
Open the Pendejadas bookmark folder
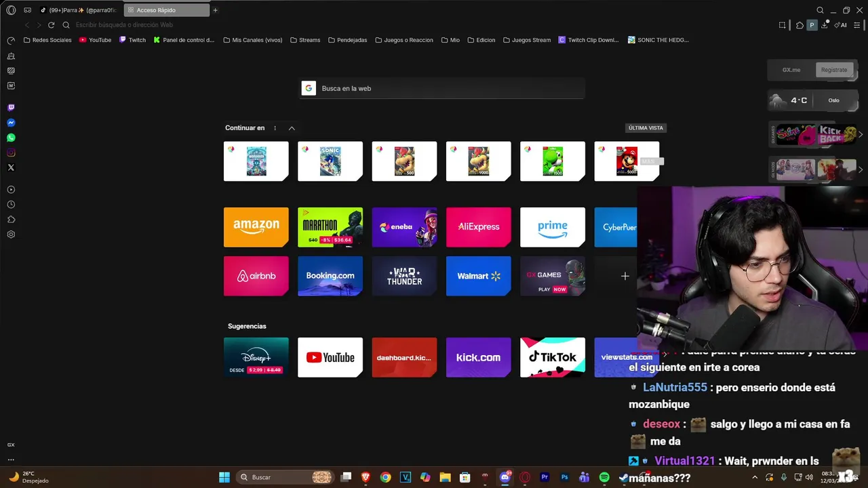pyautogui.click(x=347, y=40)
